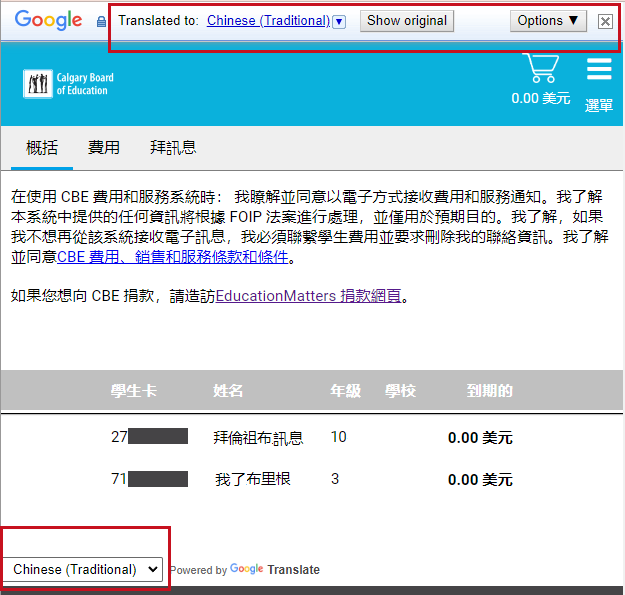The height and width of the screenshot is (595, 625).
Task: Expand the Chinese (Traditional) language selector at bottom
Action: (83, 569)
